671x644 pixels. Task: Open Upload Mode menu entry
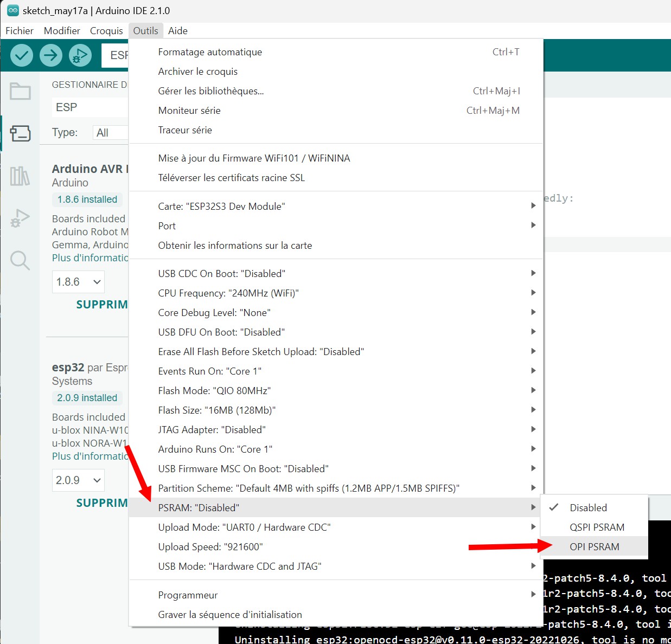[336, 527]
